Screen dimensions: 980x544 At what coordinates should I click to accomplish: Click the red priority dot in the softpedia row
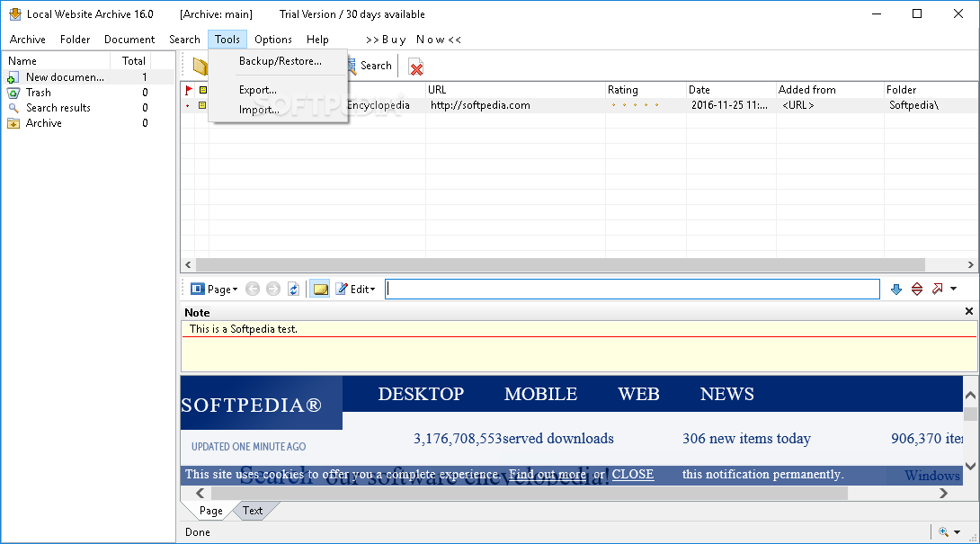pyautogui.click(x=187, y=106)
